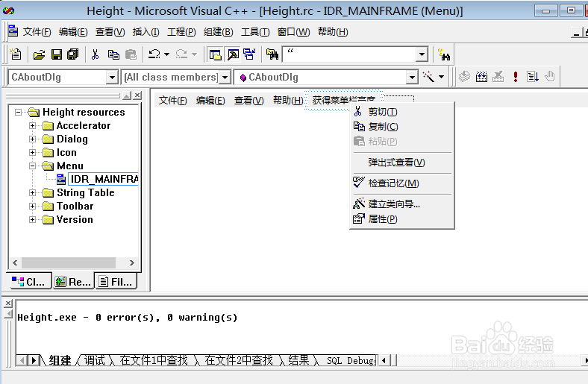The width and height of the screenshot is (588, 384).
Task: Click the Find in Files icon
Action: (x=272, y=54)
